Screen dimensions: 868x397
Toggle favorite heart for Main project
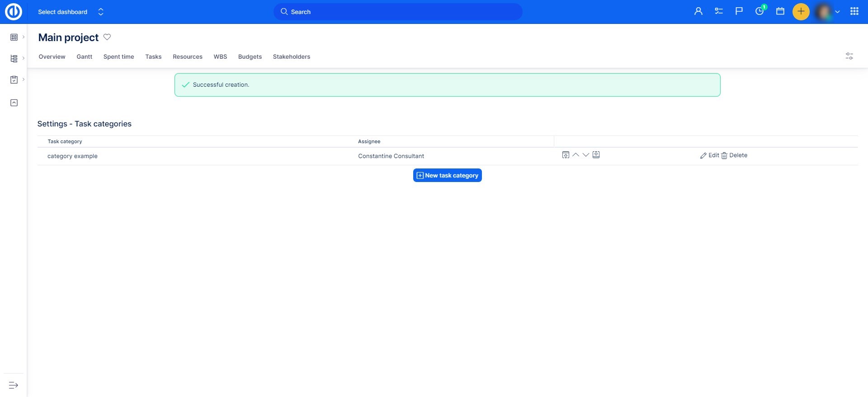pyautogui.click(x=107, y=37)
